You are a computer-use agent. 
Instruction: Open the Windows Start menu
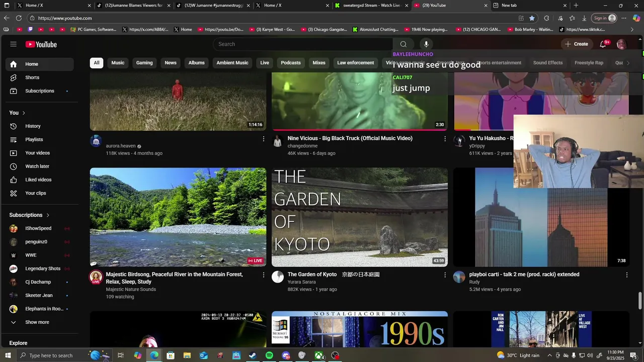8,355
